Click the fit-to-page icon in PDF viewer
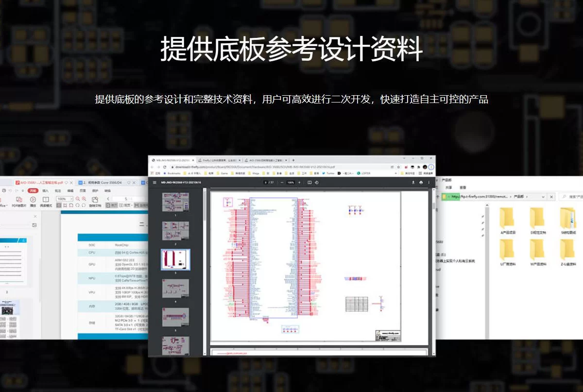 tap(309, 182)
